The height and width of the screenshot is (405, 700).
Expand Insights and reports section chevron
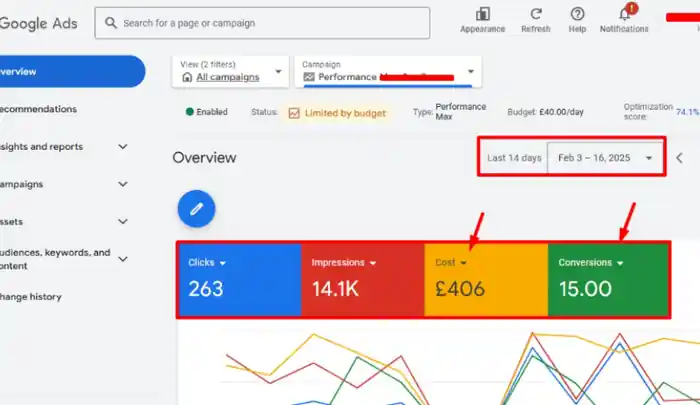click(123, 146)
